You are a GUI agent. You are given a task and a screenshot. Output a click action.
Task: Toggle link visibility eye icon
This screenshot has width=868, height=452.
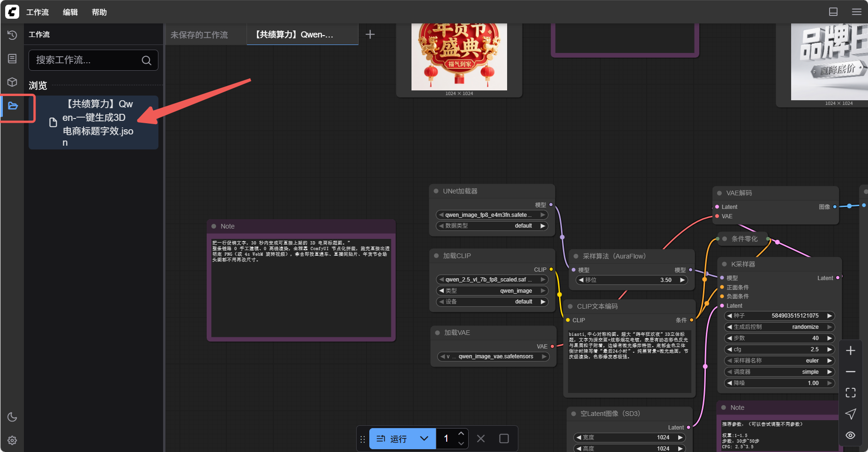click(850, 435)
